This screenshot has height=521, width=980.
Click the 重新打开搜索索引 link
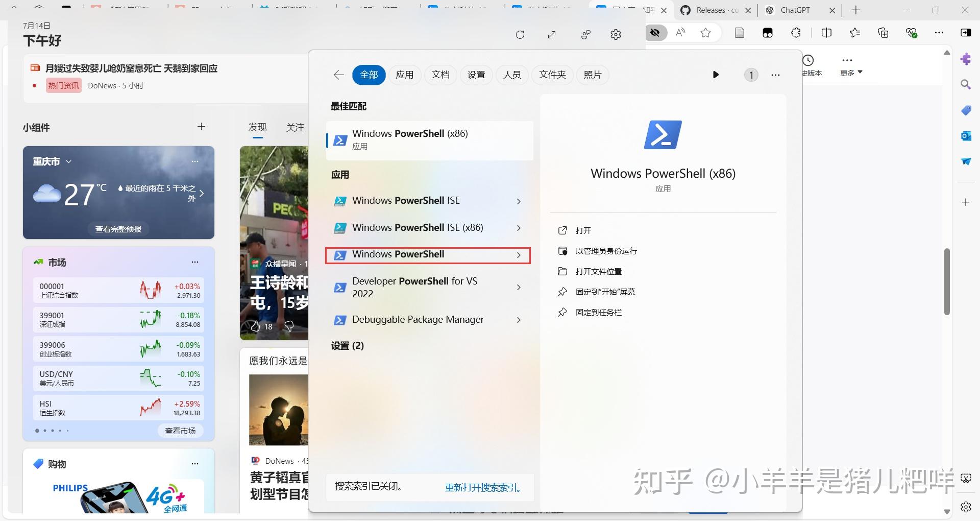(483, 487)
